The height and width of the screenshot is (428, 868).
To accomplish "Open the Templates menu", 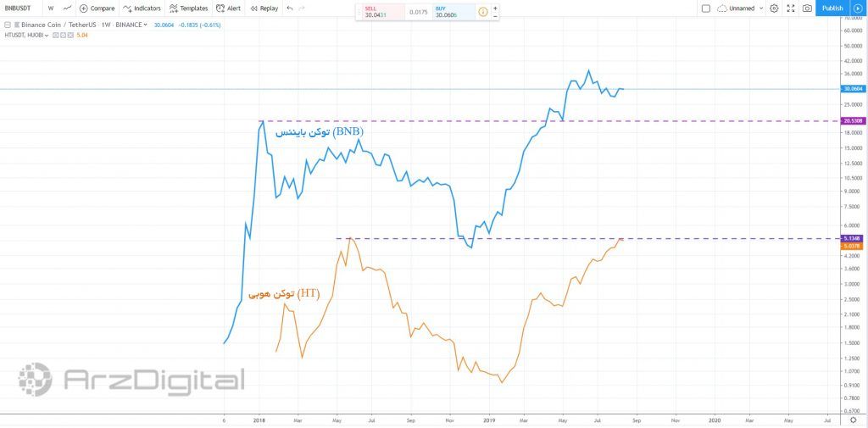I will tap(188, 8).
